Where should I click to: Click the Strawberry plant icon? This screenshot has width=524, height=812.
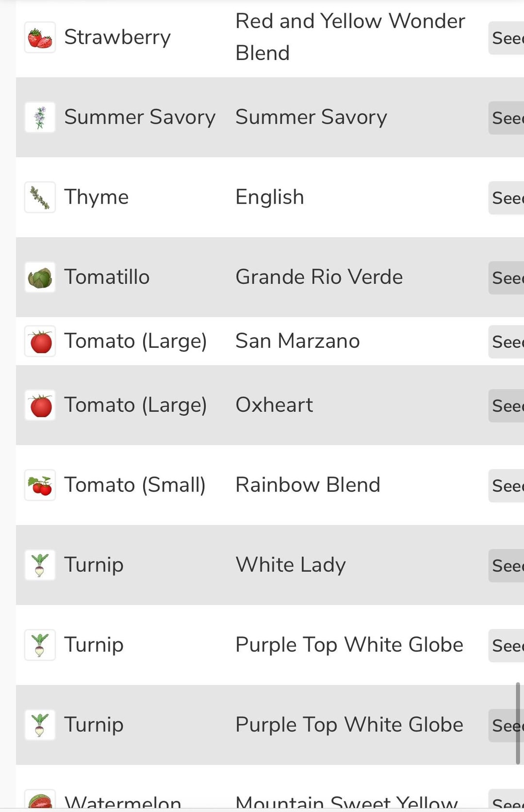[x=40, y=38]
